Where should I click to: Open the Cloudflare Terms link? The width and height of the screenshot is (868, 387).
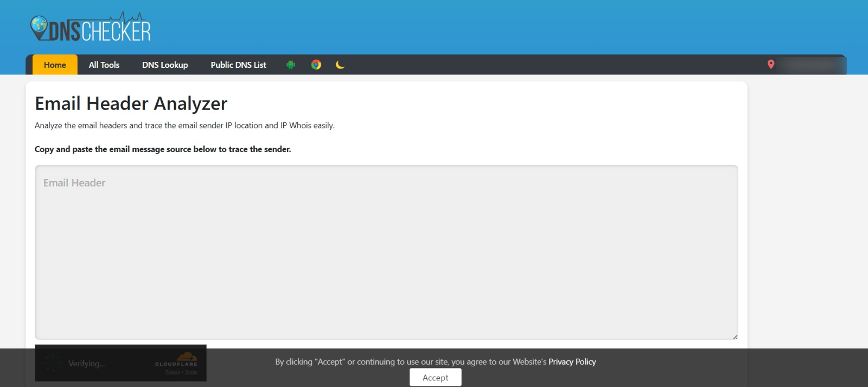tap(191, 372)
